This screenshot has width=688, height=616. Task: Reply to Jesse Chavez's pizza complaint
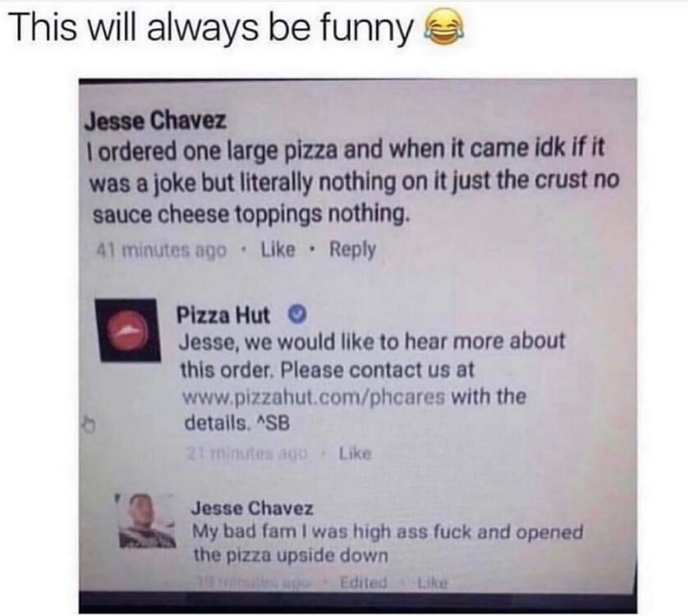(352, 250)
